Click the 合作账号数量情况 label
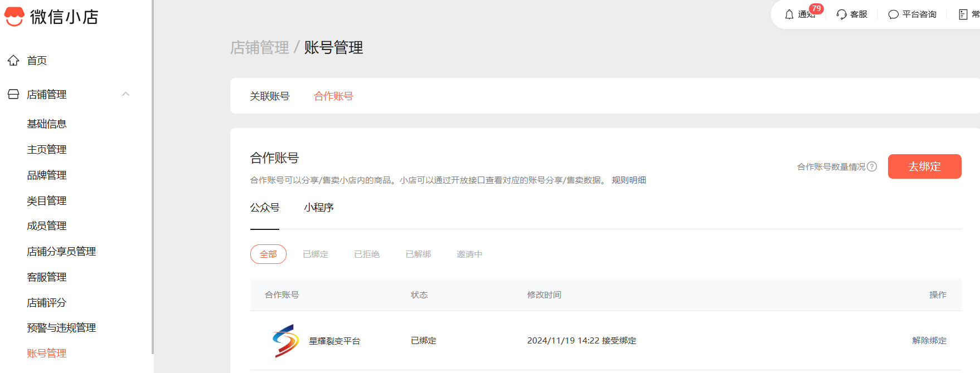The height and width of the screenshot is (373, 980). pos(831,166)
